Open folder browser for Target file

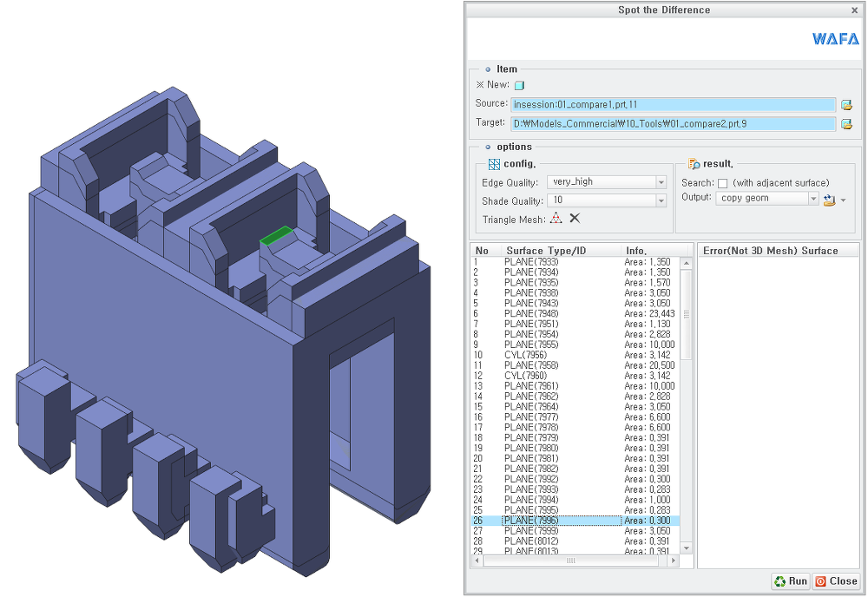point(846,124)
